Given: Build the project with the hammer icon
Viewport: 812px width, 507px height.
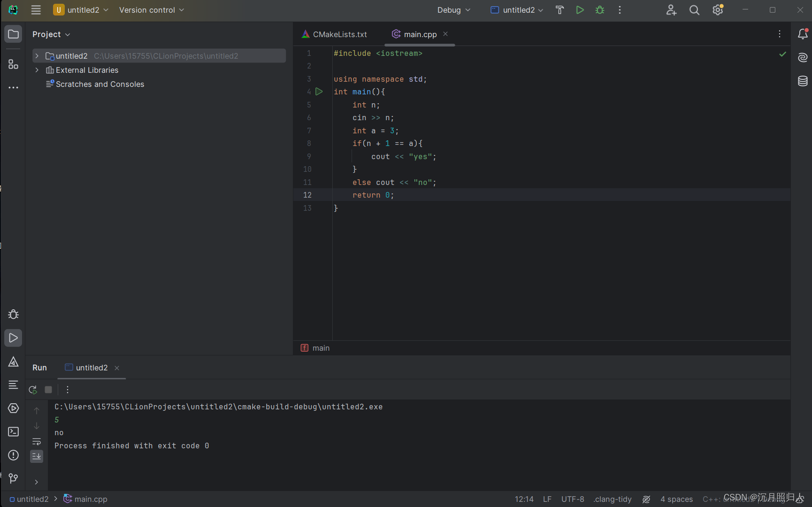Looking at the screenshot, I should coord(559,10).
